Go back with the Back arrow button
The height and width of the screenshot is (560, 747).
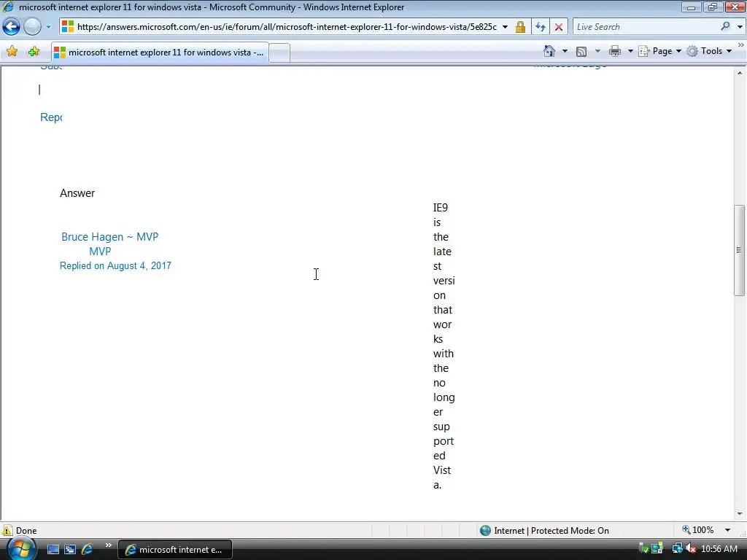(12, 27)
